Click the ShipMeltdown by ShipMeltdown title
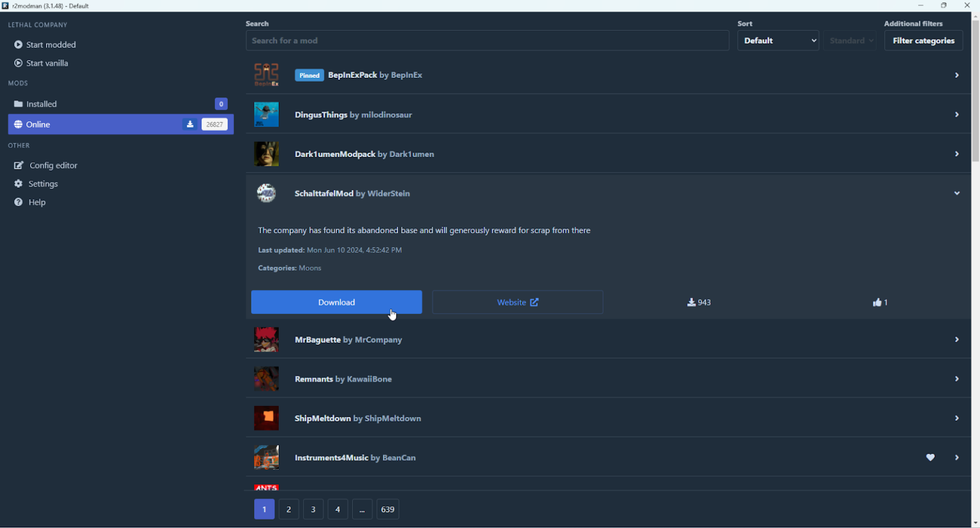The width and height of the screenshot is (980, 528). [358, 419]
